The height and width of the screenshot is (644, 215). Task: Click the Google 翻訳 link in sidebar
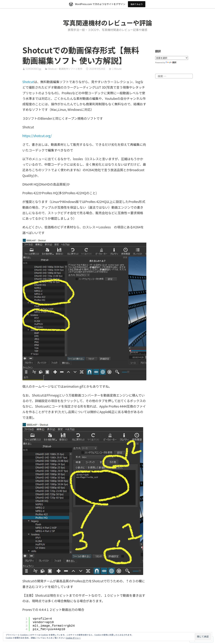(171, 63)
